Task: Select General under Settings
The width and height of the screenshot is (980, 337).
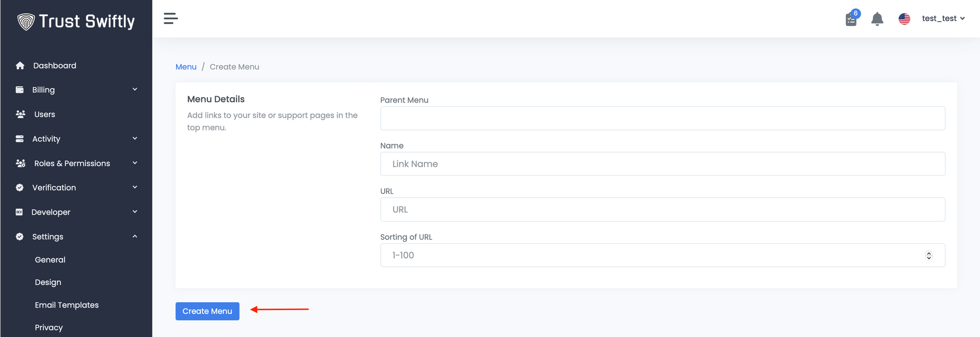Action: 50,260
